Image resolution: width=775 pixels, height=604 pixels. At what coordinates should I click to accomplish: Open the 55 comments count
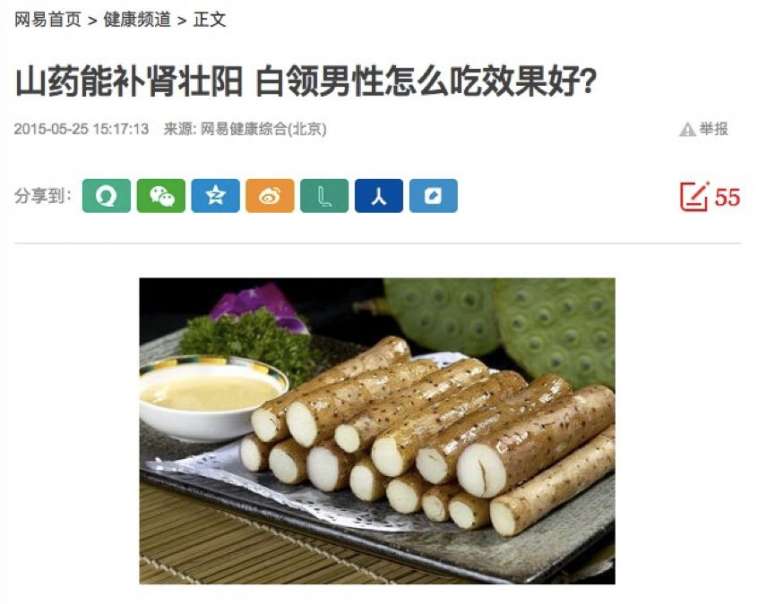click(728, 197)
